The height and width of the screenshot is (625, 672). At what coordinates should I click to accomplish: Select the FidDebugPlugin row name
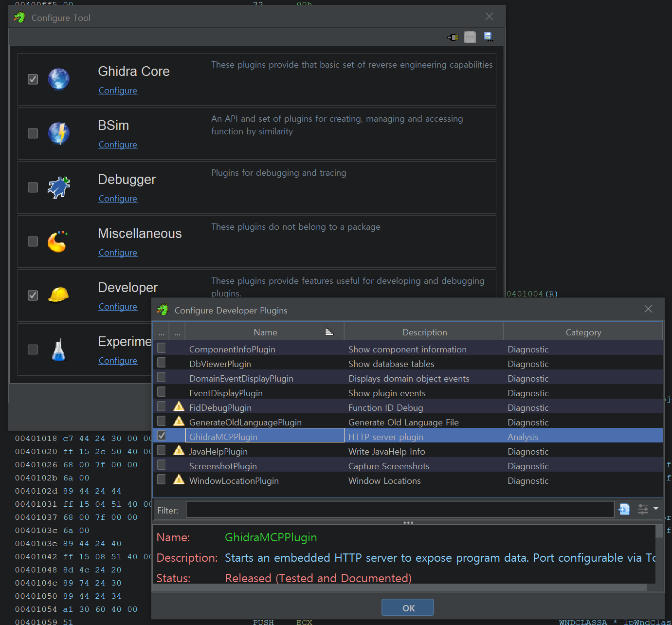coord(220,407)
